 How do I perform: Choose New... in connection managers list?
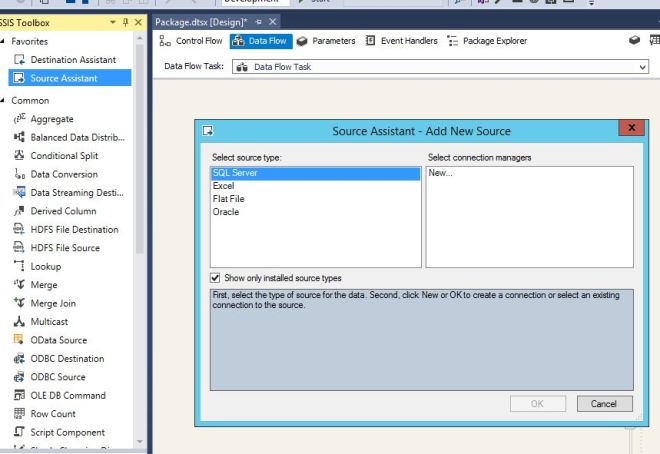441,173
